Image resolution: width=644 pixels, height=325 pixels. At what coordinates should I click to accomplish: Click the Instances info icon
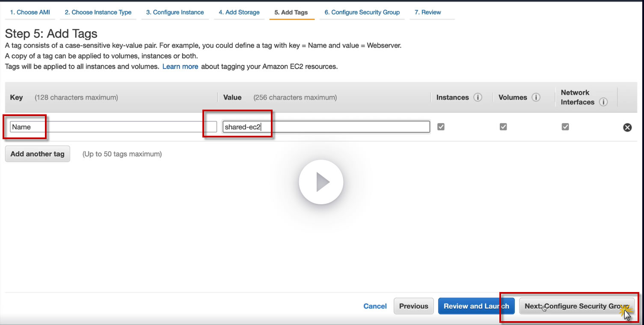tap(478, 98)
